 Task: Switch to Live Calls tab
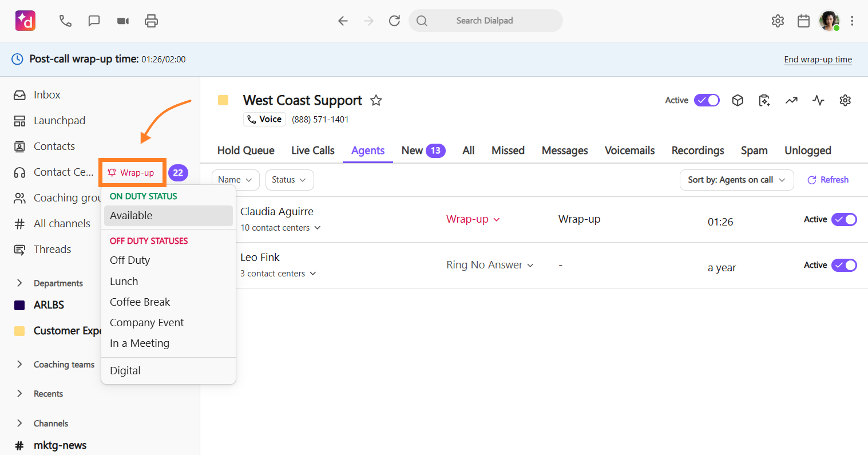[x=313, y=151]
